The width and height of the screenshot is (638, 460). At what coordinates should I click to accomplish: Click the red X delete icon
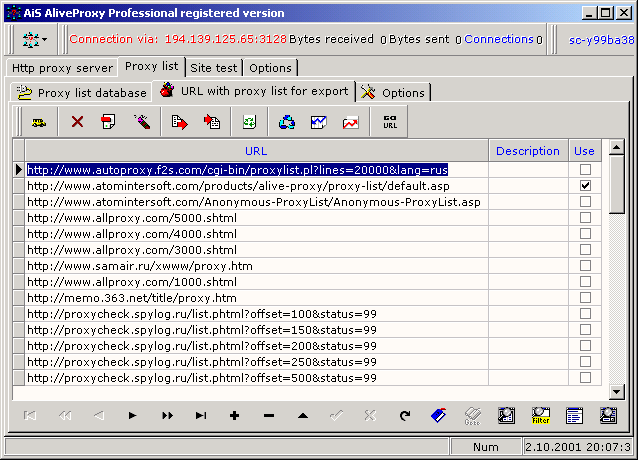[x=77, y=122]
